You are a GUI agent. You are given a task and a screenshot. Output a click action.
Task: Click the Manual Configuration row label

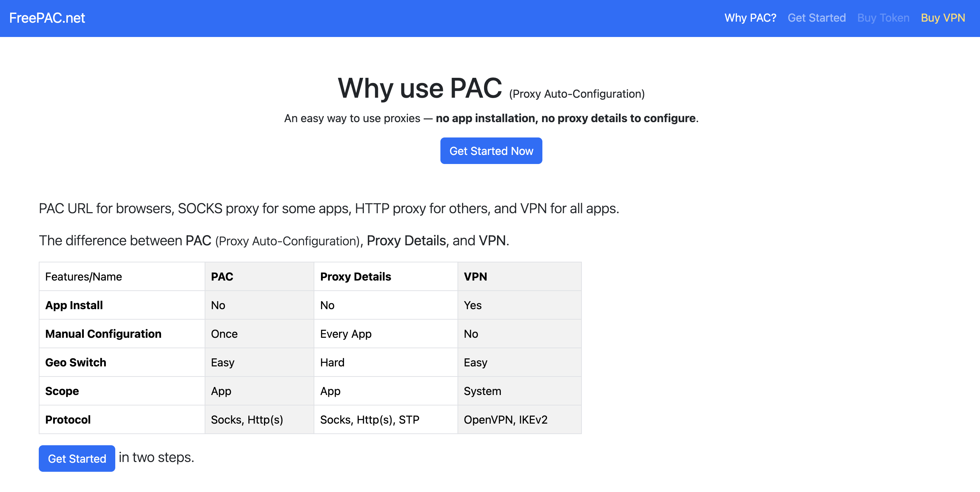point(103,334)
